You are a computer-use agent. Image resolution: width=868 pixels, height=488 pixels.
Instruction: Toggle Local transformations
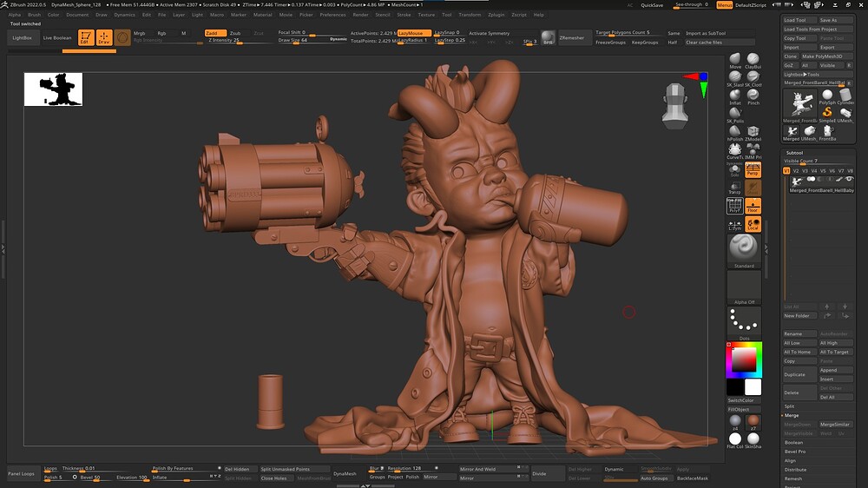(753, 224)
